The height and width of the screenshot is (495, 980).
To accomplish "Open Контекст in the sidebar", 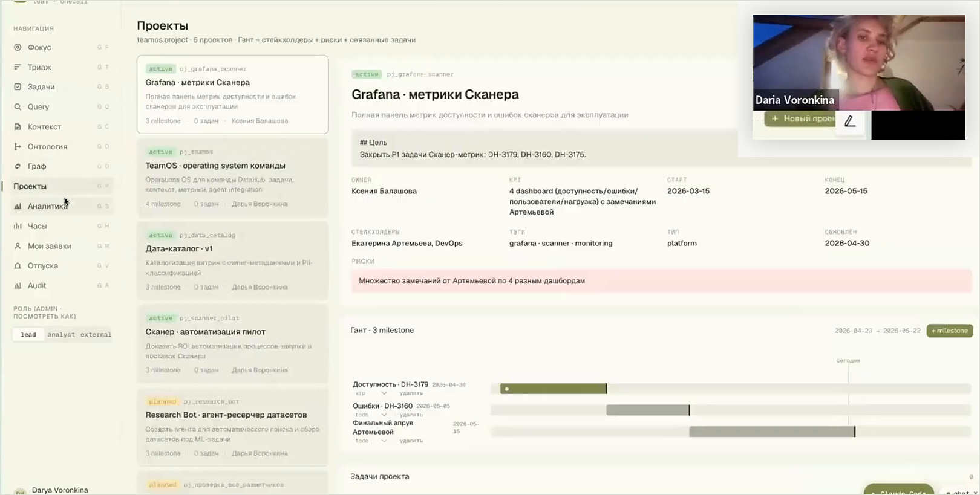I will 44,127.
